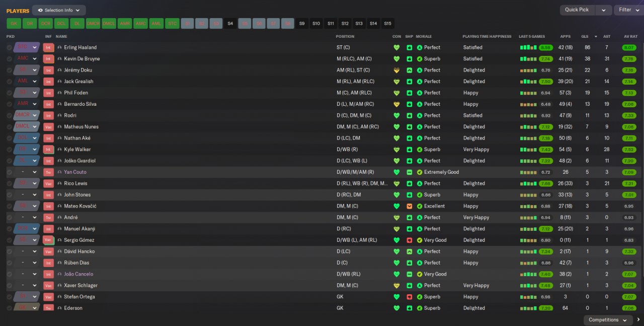Click the condition heart icon for Ederson
Image resolution: width=644 pixels, height=326 pixels.
[x=396, y=308]
